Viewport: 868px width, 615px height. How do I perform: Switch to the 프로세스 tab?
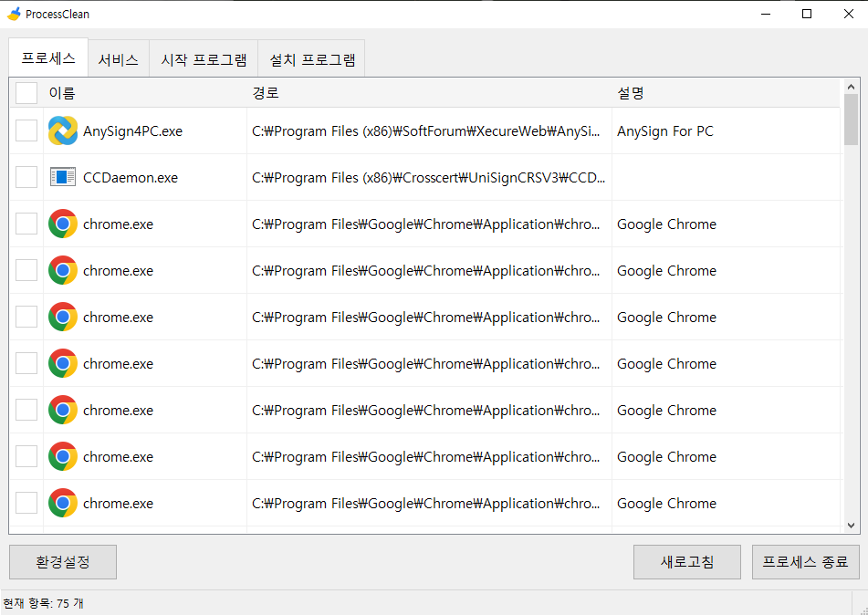(48, 58)
